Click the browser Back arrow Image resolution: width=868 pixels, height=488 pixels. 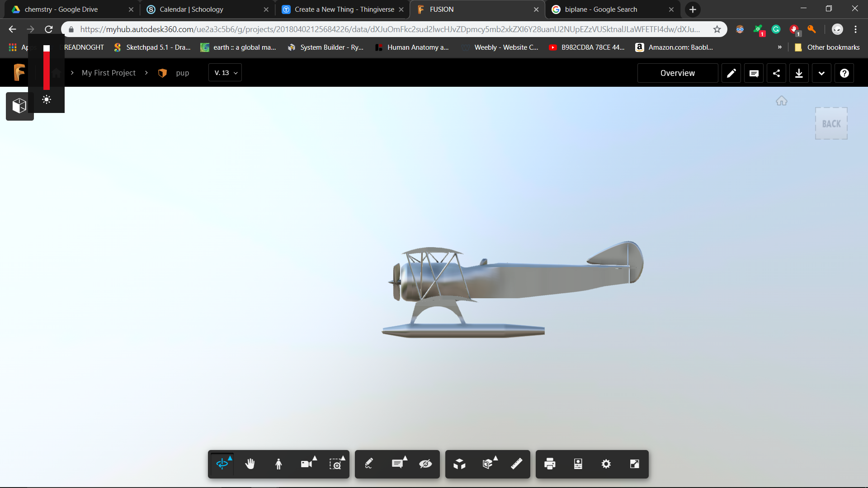point(12,29)
